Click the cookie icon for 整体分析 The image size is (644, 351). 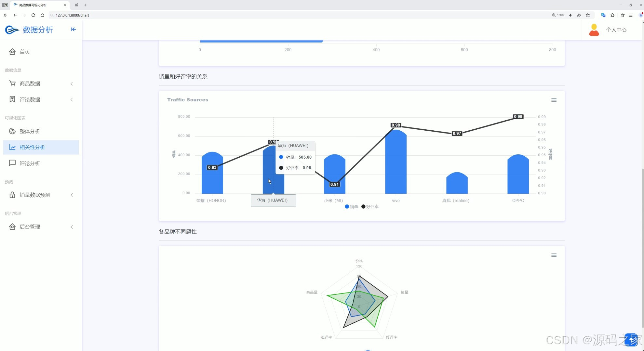(x=12, y=131)
